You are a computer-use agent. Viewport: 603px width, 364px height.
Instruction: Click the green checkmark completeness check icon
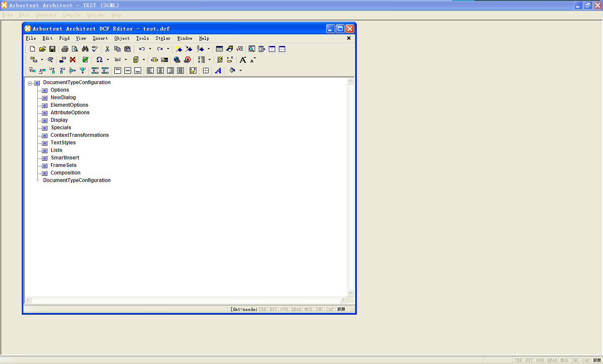85,60
